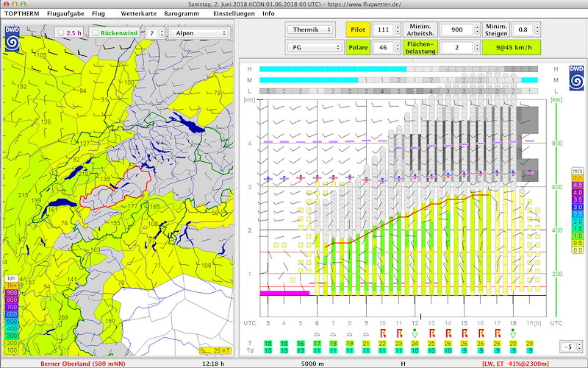Click the hour 15 label on the UTC axis
Viewport: 588px width, 368px height.
pos(465,323)
